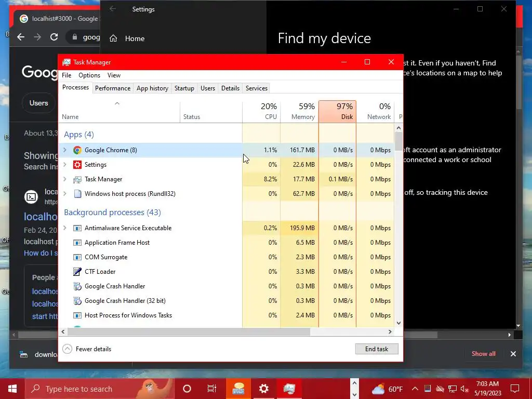Viewport: 532px width, 399px height.
Task: Open Task View on the taskbar
Action: tap(212, 389)
